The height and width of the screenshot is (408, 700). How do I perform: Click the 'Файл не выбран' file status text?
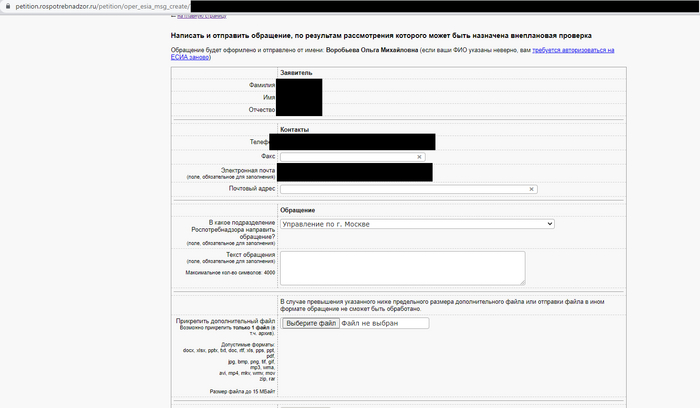(370, 323)
